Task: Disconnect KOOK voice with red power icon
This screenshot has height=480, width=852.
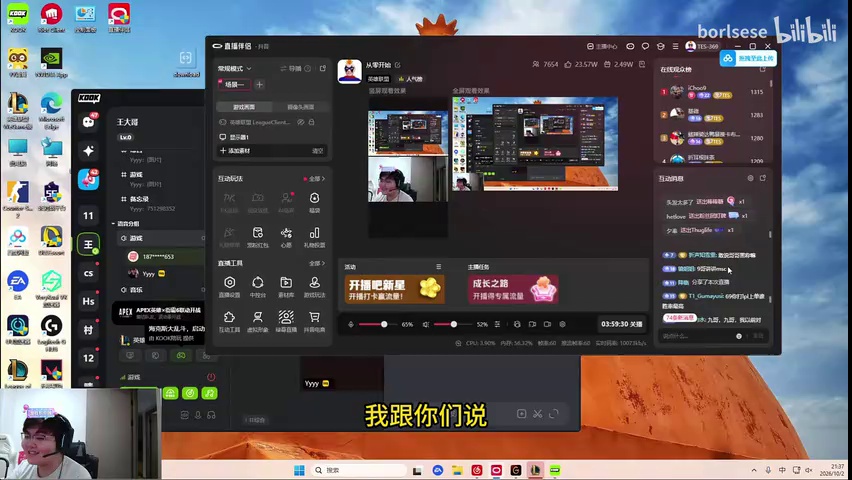Action: coord(211,377)
